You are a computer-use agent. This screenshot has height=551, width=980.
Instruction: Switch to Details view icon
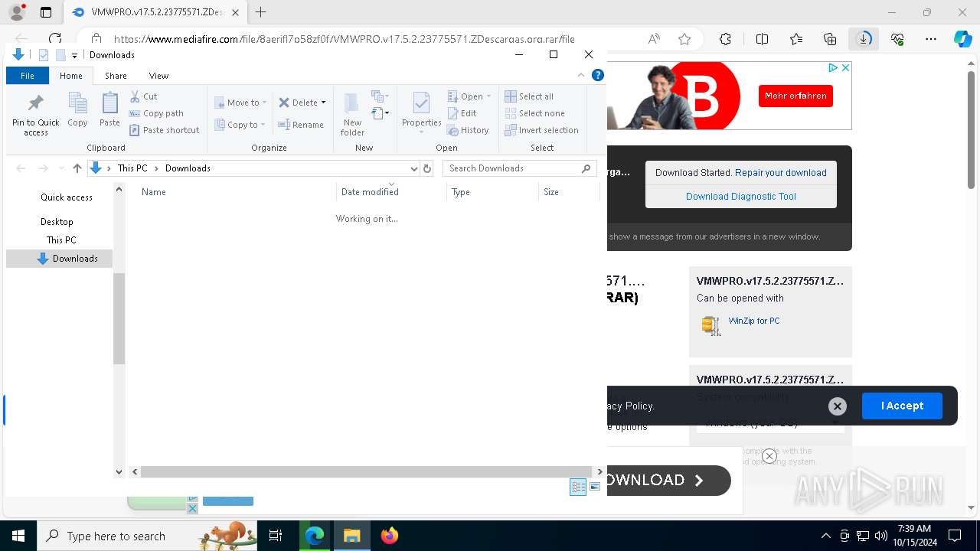578,487
